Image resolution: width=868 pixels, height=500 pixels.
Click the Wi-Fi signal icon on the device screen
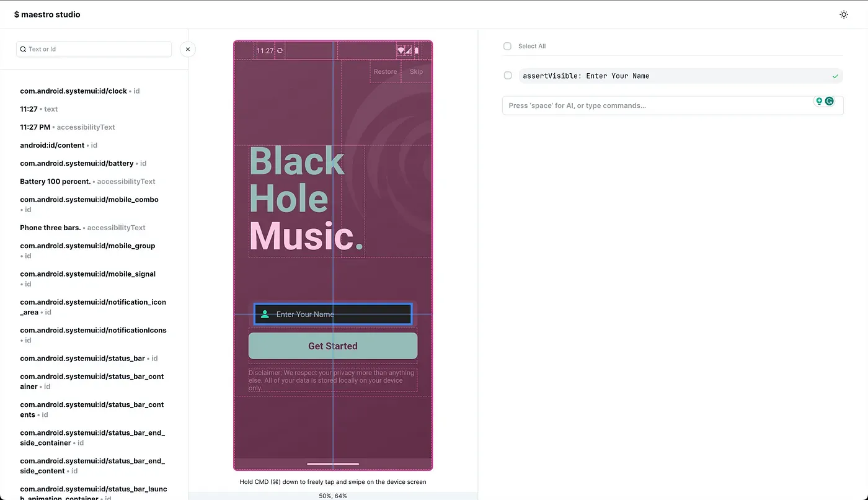pos(401,50)
